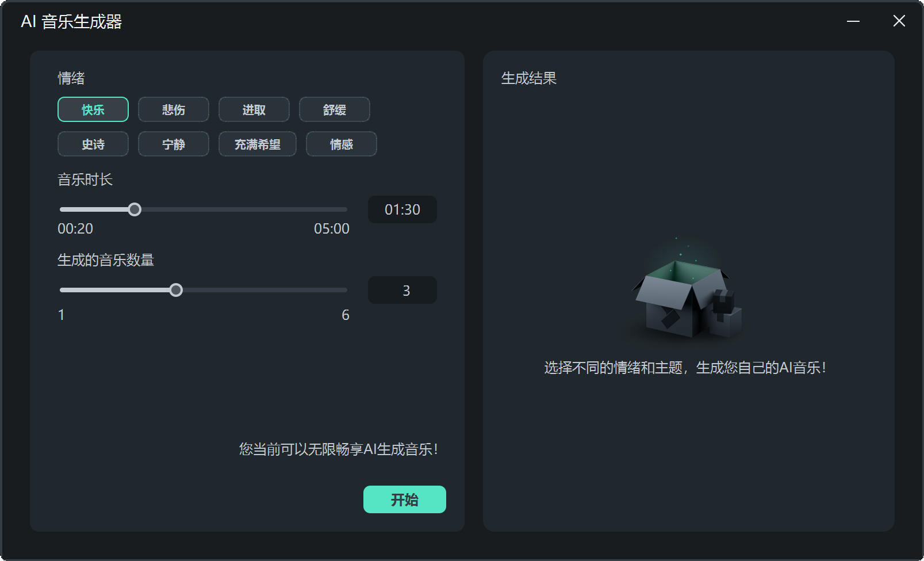Click the 开始 generation button
Screen dimensions: 924x561
point(404,499)
